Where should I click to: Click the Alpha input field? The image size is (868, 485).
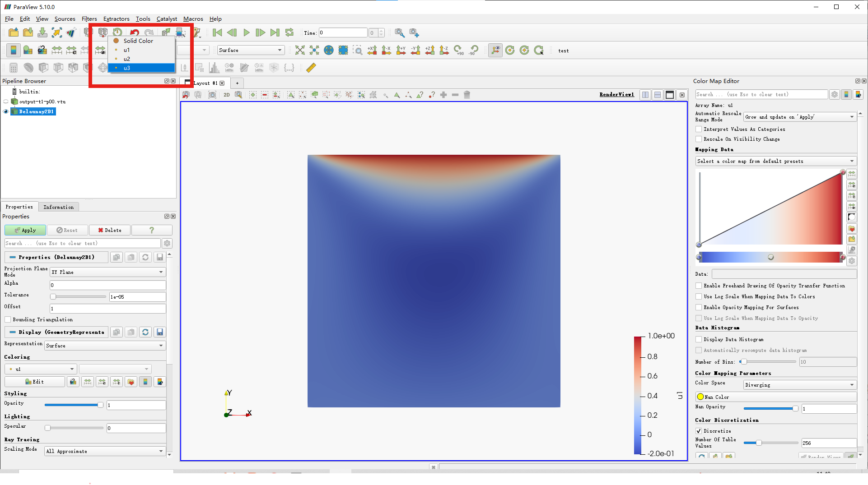tap(107, 285)
